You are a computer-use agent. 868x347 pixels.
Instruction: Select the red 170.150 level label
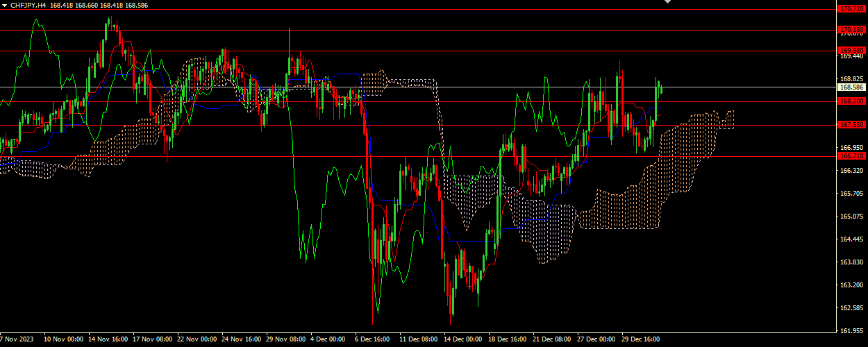[x=851, y=30]
